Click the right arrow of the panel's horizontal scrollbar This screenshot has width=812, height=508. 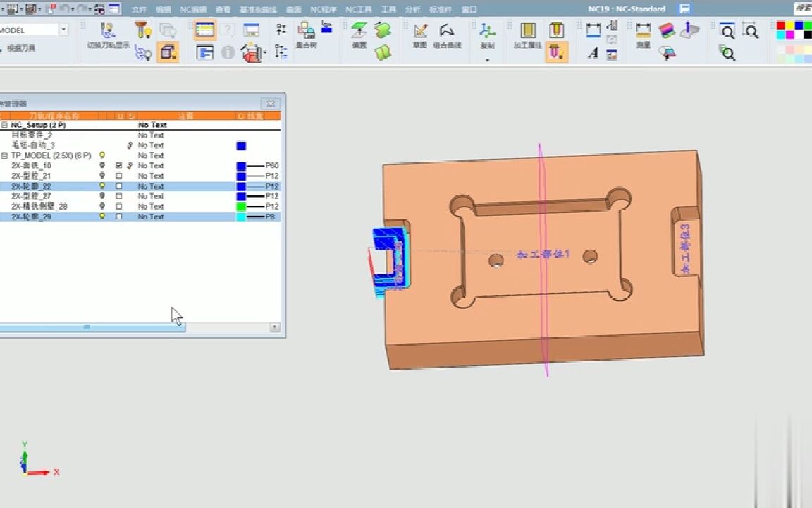coord(275,327)
